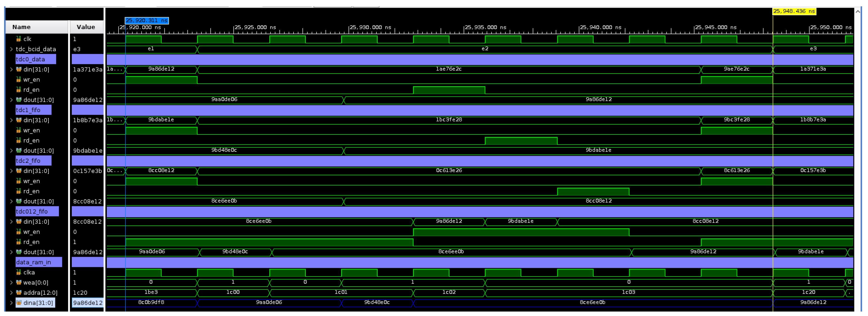Click the addra[12:0] bus icon
868x316 pixels.
(19, 293)
